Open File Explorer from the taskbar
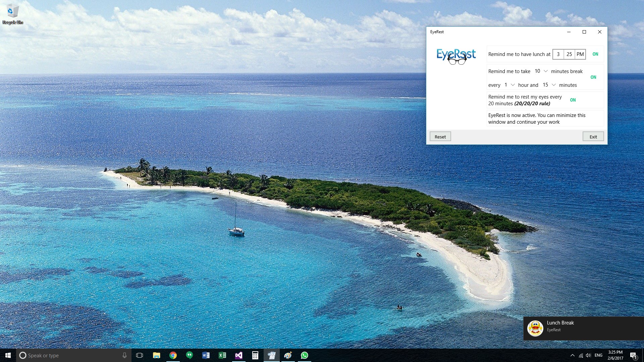Viewport: 644px width, 362px height. tap(156, 355)
